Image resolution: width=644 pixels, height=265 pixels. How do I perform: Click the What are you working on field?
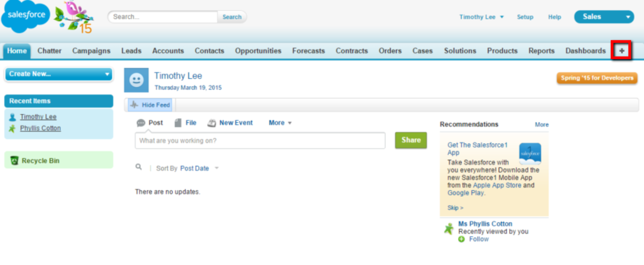(x=260, y=141)
